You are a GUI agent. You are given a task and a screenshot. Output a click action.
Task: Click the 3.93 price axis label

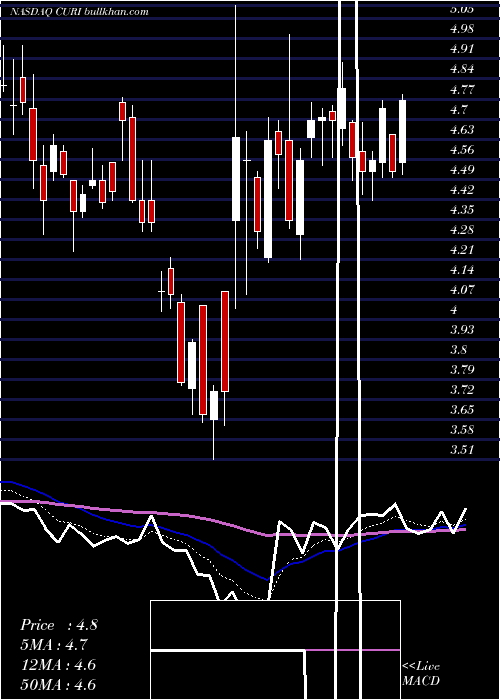tap(462, 329)
